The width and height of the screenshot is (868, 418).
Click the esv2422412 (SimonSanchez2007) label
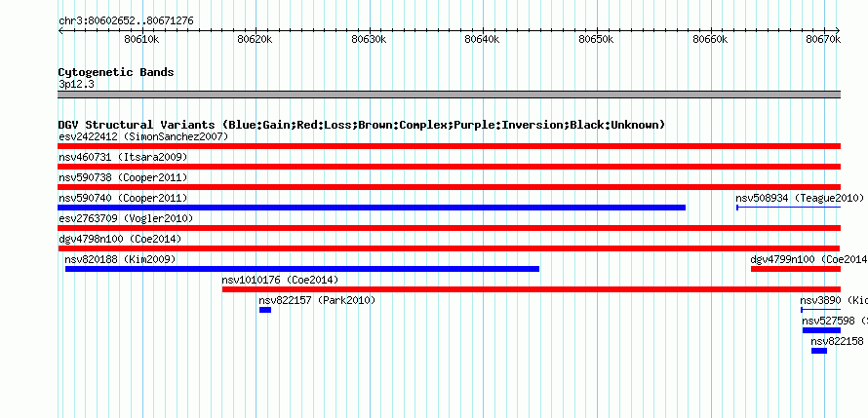click(x=143, y=136)
